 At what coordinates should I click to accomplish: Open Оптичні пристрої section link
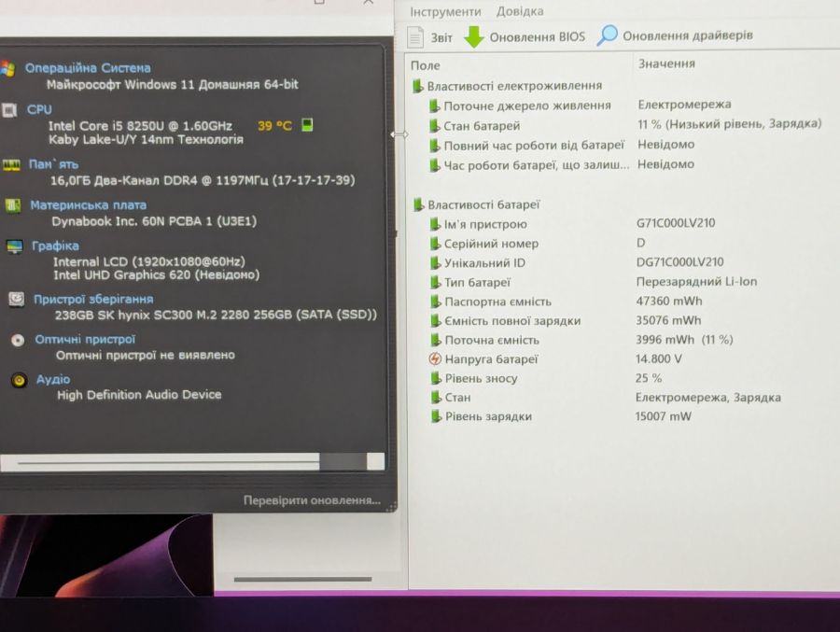(85, 339)
